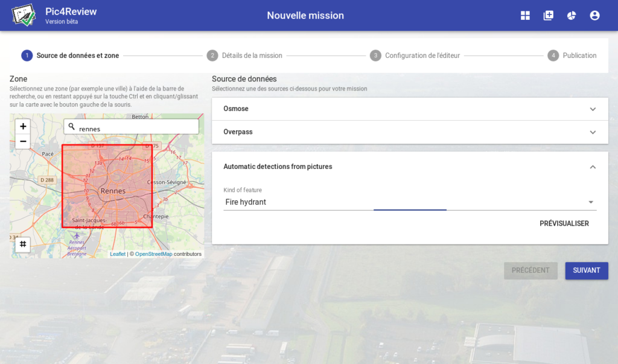Zoom in on the map
This screenshot has height=364, width=618.
[23, 126]
